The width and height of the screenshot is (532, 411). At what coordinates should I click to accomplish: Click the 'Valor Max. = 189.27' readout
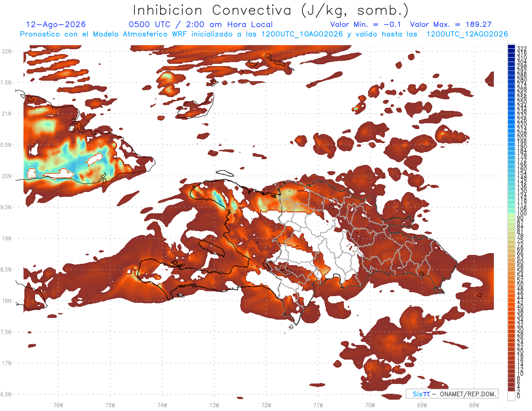(x=451, y=24)
